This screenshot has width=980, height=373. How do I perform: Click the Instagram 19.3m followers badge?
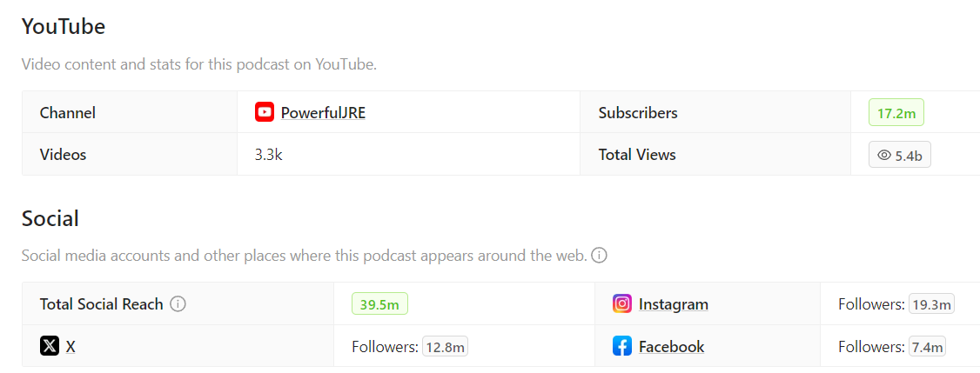(x=931, y=304)
